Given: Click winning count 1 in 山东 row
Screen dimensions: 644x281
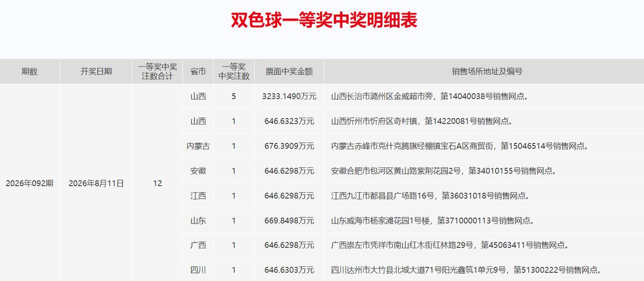Looking at the screenshot, I should (234, 220).
